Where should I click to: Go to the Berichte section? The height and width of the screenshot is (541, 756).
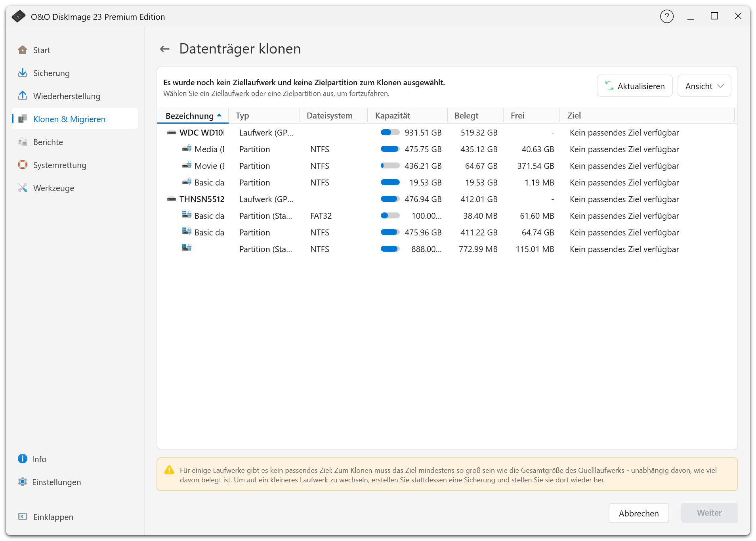click(x=75, y=142)
